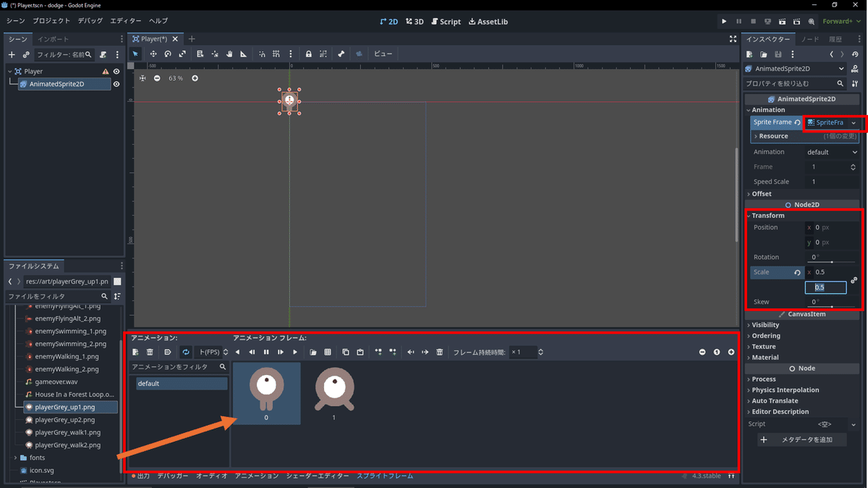Viewport: 868px width, 488px height.
Task: Click the メタデータを追加 button
Action: pyautogui.click(x=801, y=439)
